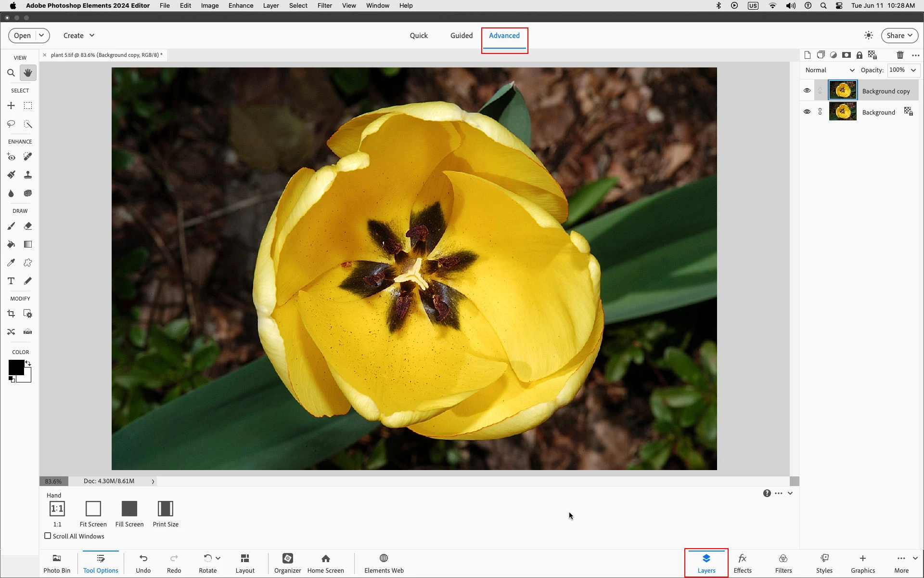
Task: Switch to the Guided tab
Action: 461,36
